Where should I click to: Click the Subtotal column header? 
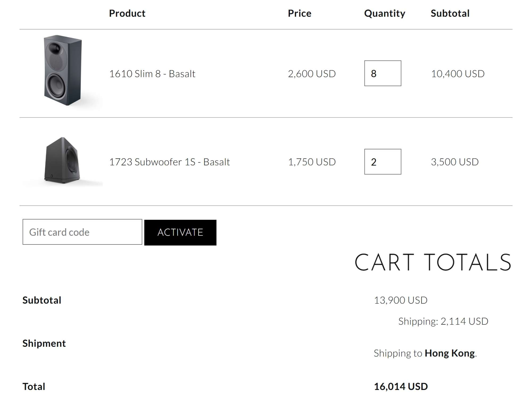coord(450,13)
